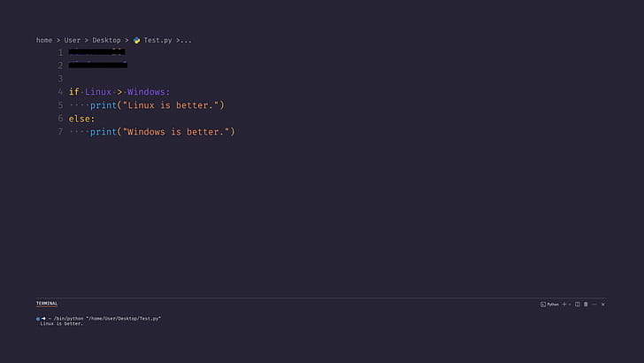The image size is (644, 363).
Task: Click the Python terminal shell icon
Action: pos(542,305)
